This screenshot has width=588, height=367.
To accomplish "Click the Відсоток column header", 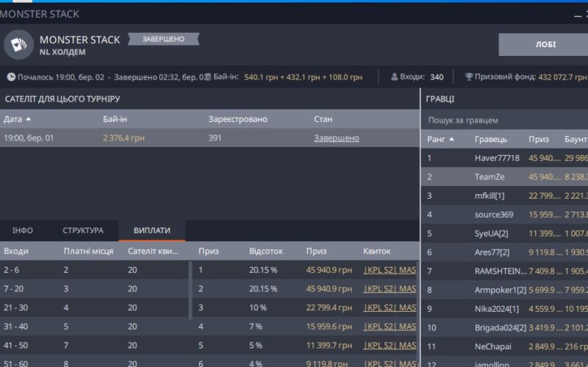I will coord(265,251).
